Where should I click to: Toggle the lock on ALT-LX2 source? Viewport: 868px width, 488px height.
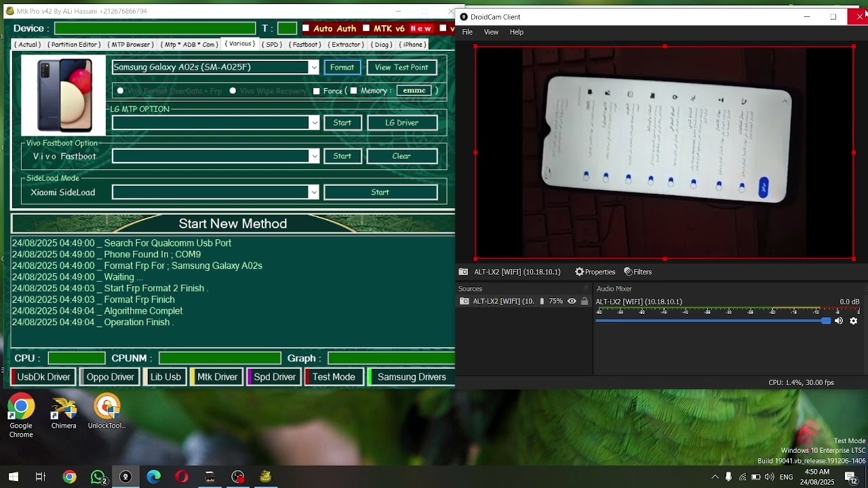click(x=585, y=301)
